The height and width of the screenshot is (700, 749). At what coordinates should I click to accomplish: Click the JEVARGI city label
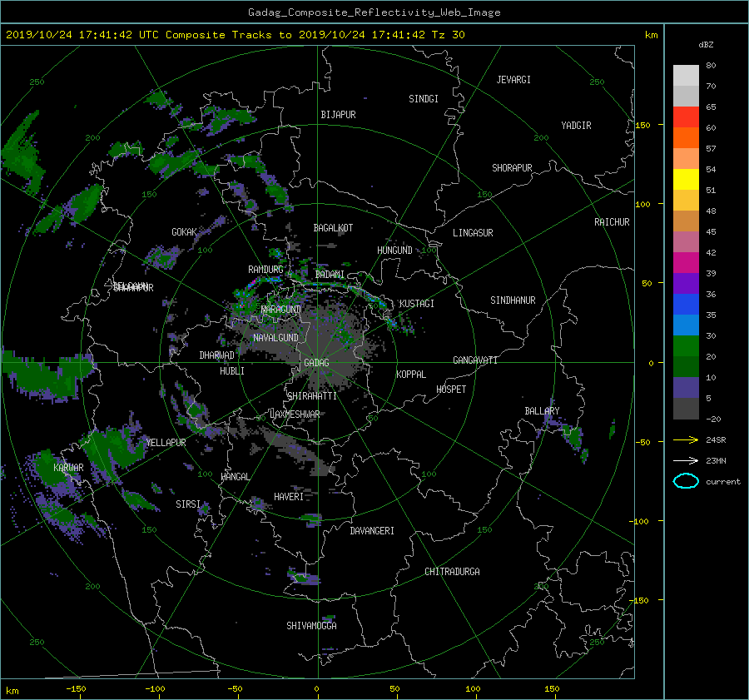(x=513, y=80)
